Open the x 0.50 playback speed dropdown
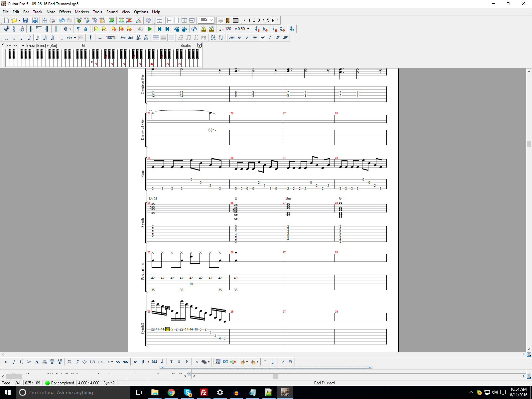Viewport: 532px width, 399px height. (248, 29)
